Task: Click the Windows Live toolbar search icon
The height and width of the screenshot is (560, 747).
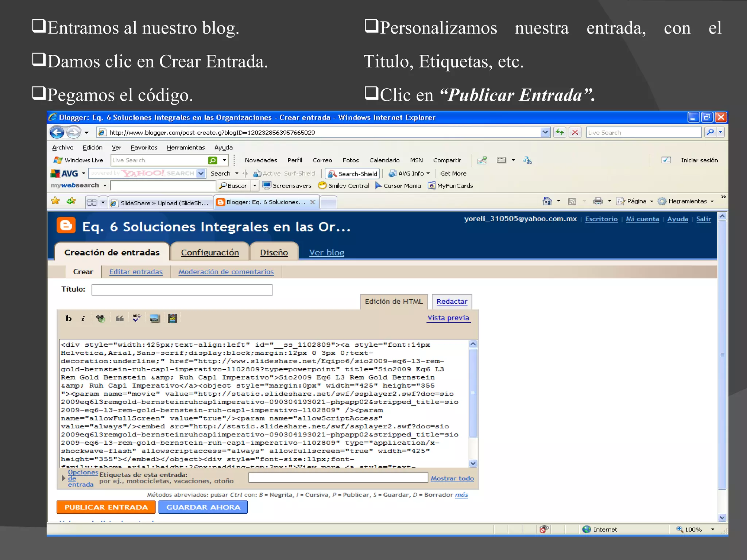Action: pos(213,160)
